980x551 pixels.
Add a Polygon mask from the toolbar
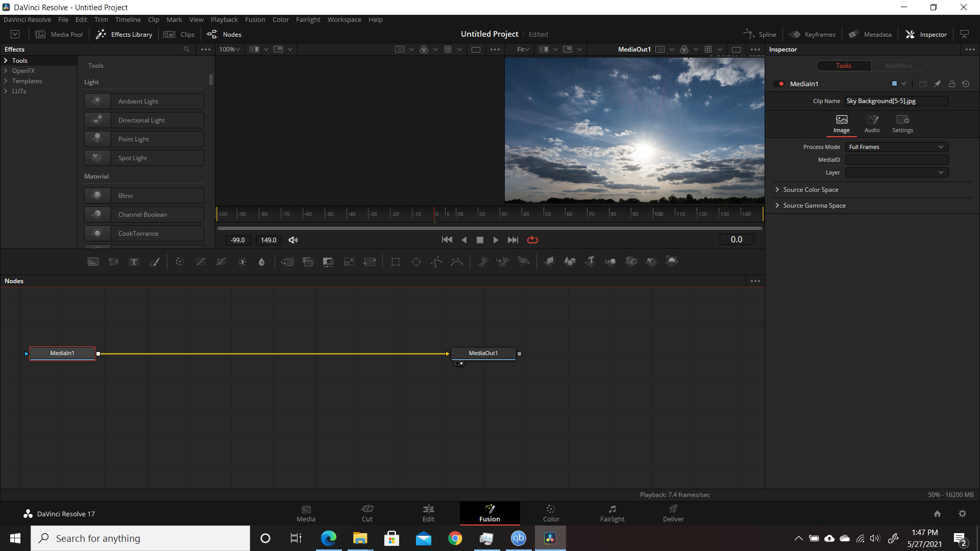coord(436,262)
